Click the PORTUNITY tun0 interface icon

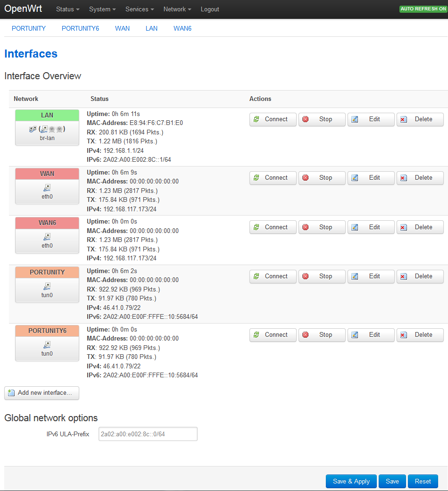[47, 286]
